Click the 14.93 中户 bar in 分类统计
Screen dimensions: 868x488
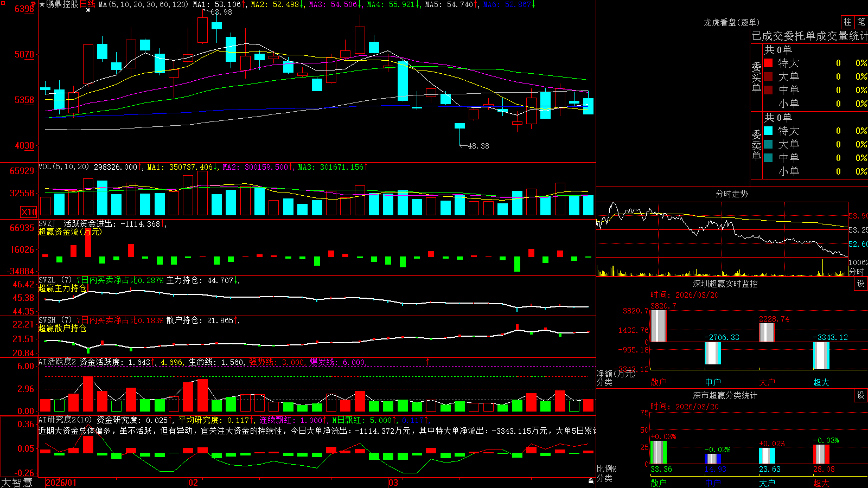coord(712,459)
